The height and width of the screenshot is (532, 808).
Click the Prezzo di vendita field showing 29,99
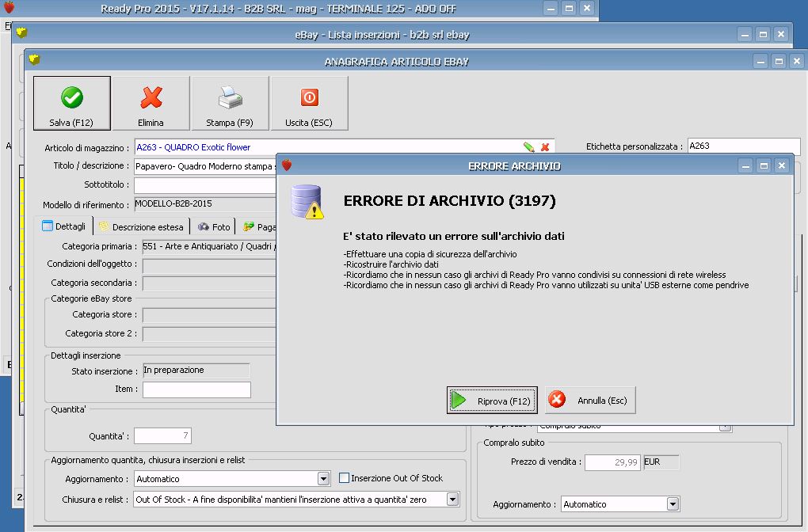612,462
